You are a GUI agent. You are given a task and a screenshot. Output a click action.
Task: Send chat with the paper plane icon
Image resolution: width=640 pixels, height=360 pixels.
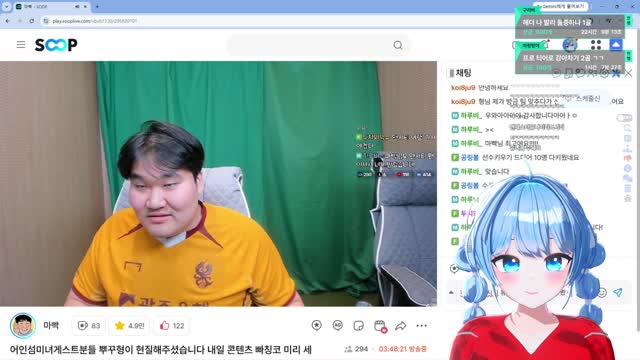click(x=618, y=293)
